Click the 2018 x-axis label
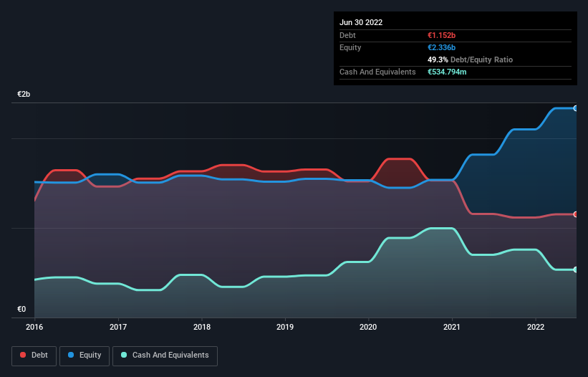This screenshot has height=377, width=588. point(202,327)
